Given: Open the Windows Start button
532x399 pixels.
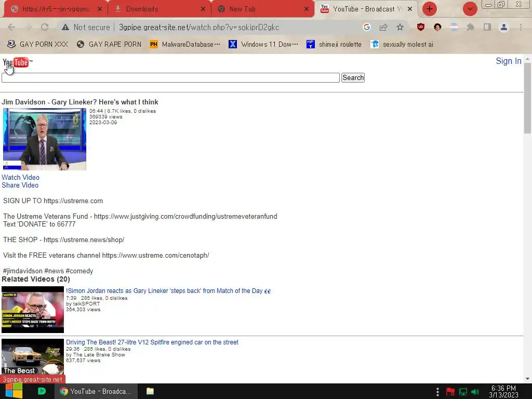Looking at the screenshot, I should 14,391.
